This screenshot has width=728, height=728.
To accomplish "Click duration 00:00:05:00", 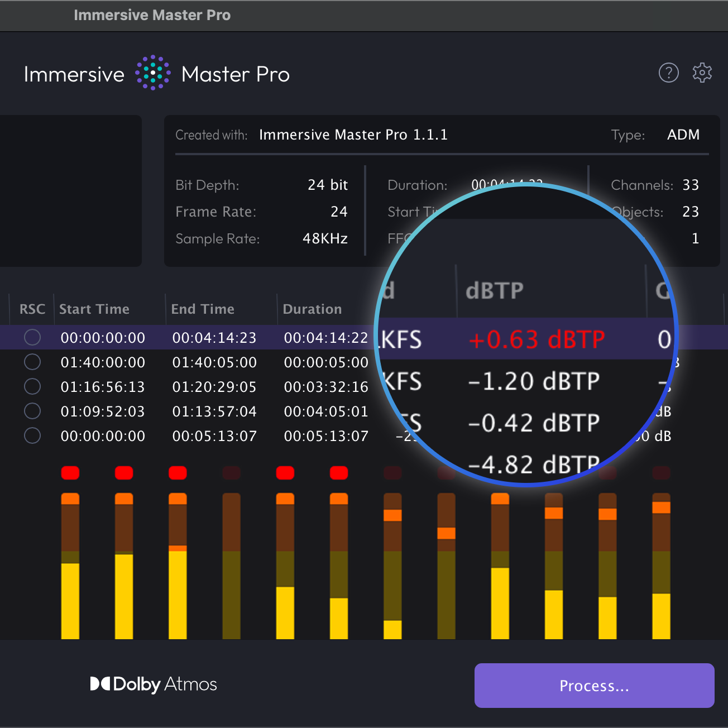I will pos(326,362).
